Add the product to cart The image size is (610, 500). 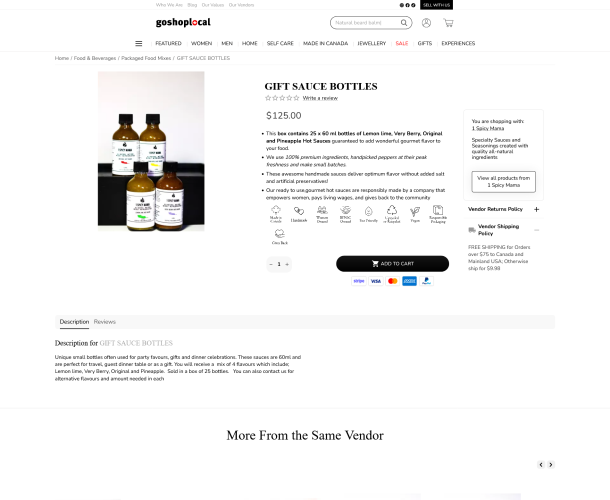(392, 264)
